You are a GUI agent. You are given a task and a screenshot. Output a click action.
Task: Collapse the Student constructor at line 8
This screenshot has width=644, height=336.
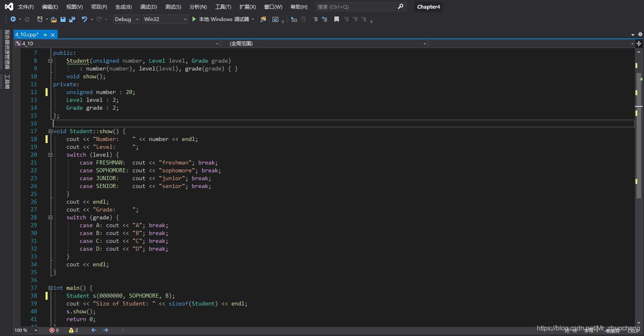point(50,61)
